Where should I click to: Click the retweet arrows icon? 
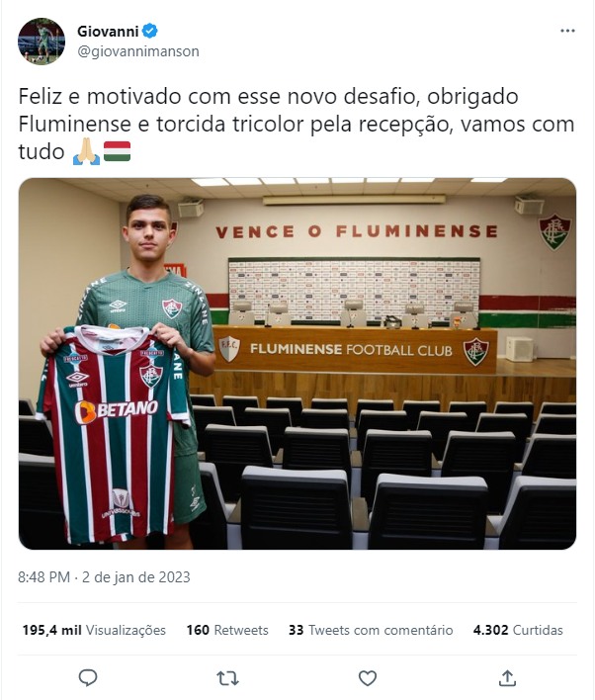pyautogui.click(x=227, y=678)
